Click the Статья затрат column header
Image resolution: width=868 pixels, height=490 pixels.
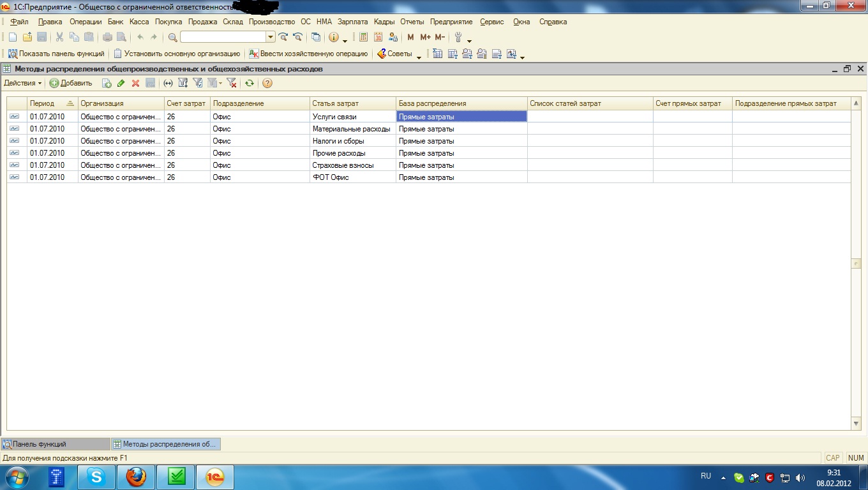(x=353, y=103)
